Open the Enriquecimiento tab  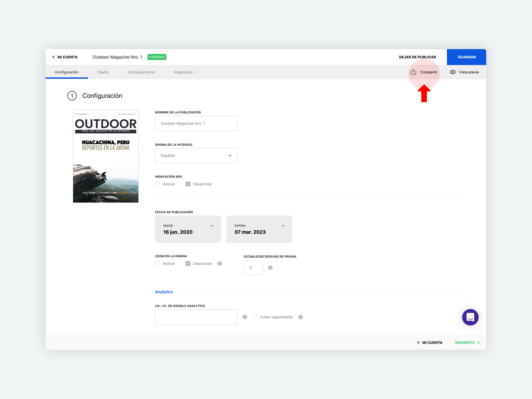point(142,72)
